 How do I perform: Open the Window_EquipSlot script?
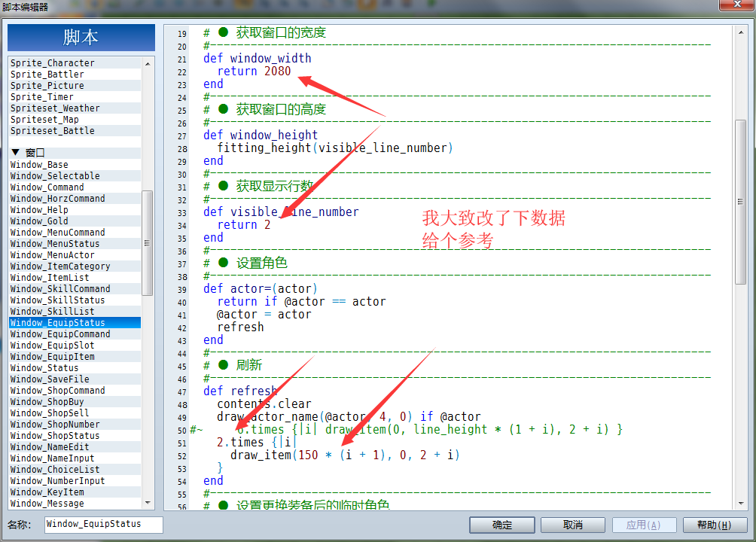pos(75,346)
